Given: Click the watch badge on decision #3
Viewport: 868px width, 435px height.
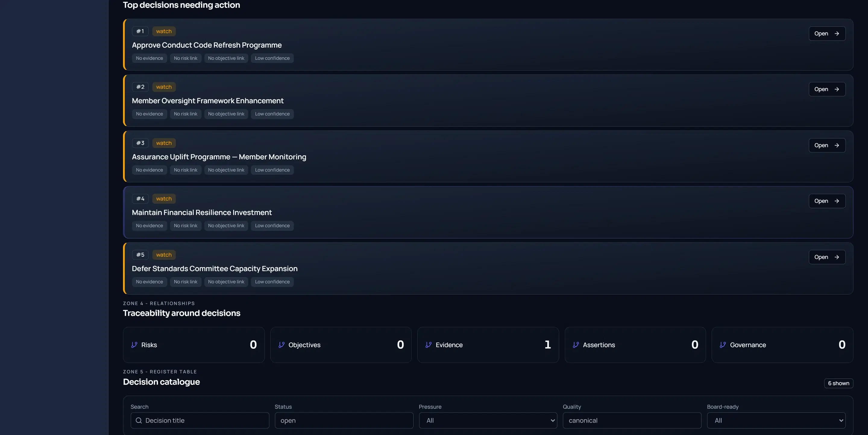Looking at the screenshot, I should click(x=164, y=143).
